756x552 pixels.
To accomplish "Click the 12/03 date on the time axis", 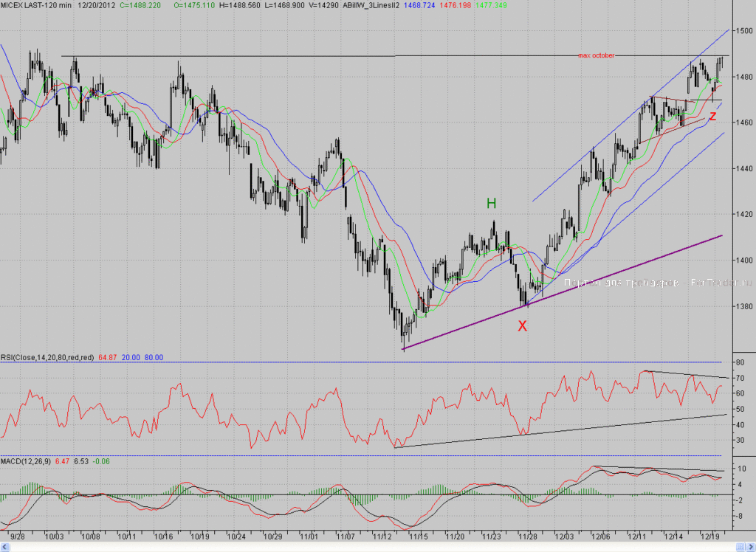I will (x=564, y=536).
